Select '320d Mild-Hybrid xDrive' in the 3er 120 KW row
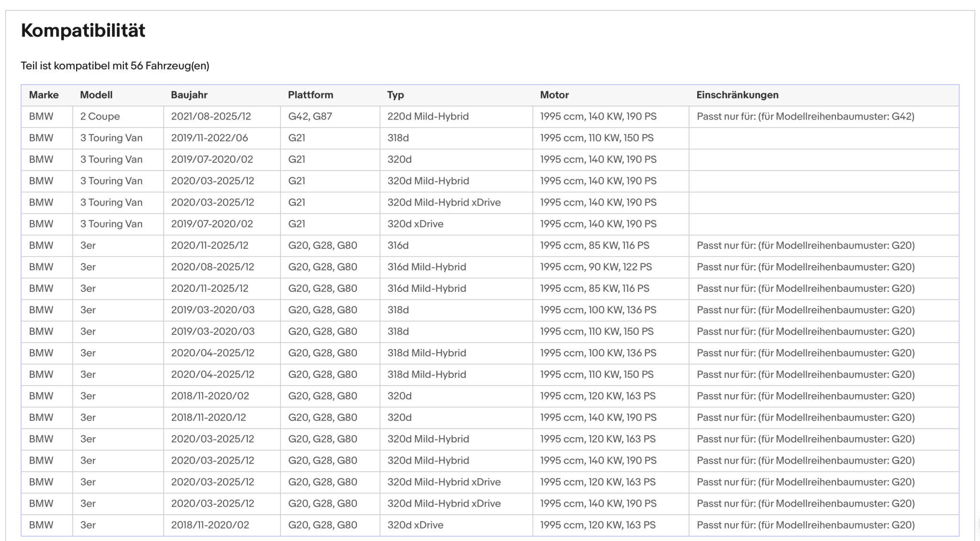This screenshot has width=980, height=541. [444, 482]
